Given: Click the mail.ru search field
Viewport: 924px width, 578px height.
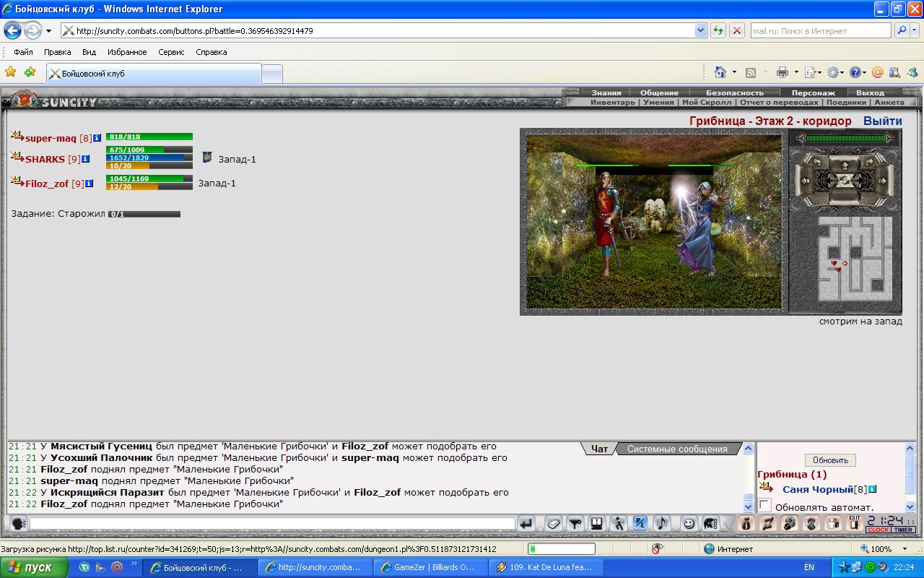Looking at the screenshot, I should click(x=821, y=31).
